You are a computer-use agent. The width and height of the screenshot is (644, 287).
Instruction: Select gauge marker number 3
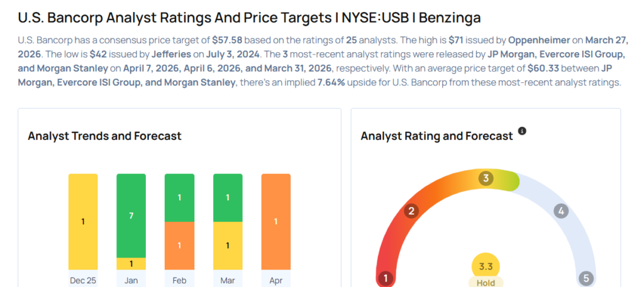click(x=485, y=179)
